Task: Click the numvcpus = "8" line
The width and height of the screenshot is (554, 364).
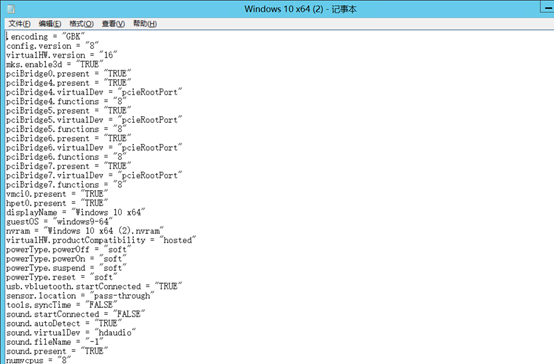Action: click(39, 360)
